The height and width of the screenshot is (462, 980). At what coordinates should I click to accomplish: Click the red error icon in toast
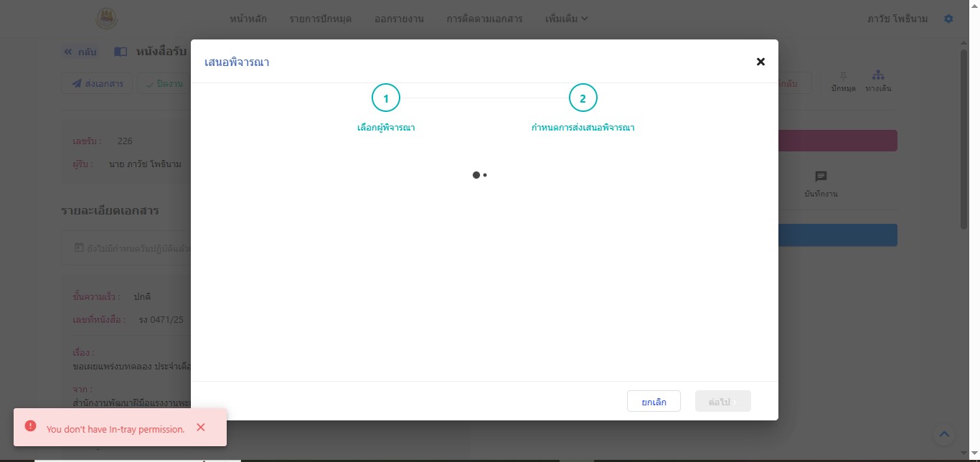coord(30,426)
